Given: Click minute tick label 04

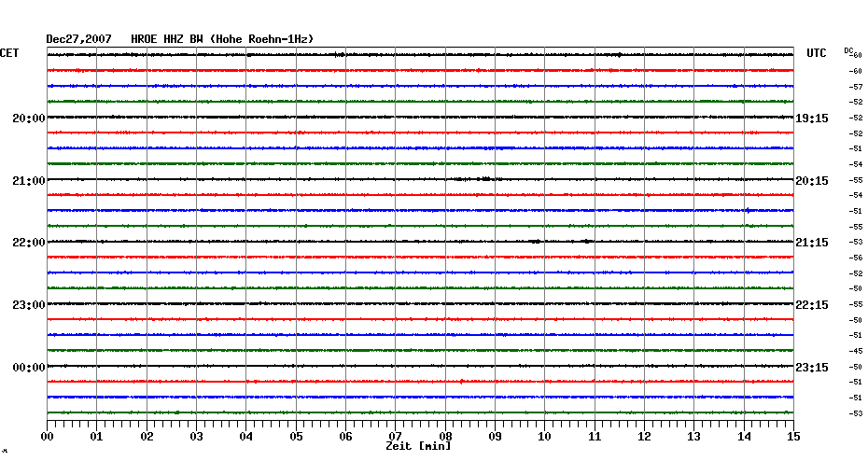Looking at the screenshot, I should point(246,437).
